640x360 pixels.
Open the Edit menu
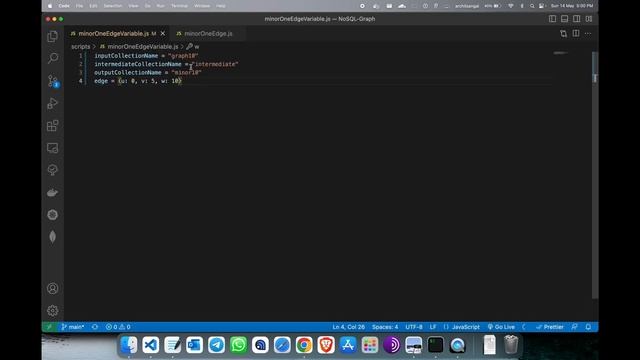93,6
